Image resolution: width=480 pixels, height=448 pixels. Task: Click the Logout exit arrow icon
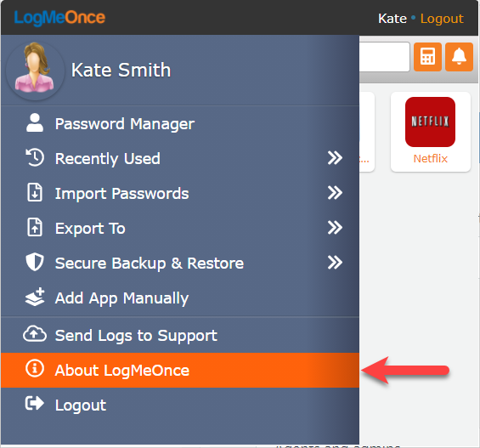coord(35,403)
